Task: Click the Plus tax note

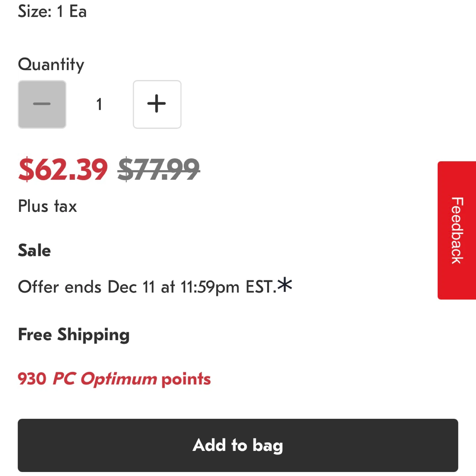Action: pos(48,206)
